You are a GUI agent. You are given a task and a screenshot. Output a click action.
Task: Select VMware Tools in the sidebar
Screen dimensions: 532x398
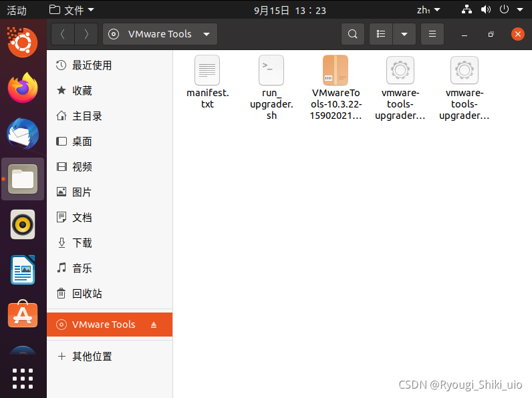(110, 325)
